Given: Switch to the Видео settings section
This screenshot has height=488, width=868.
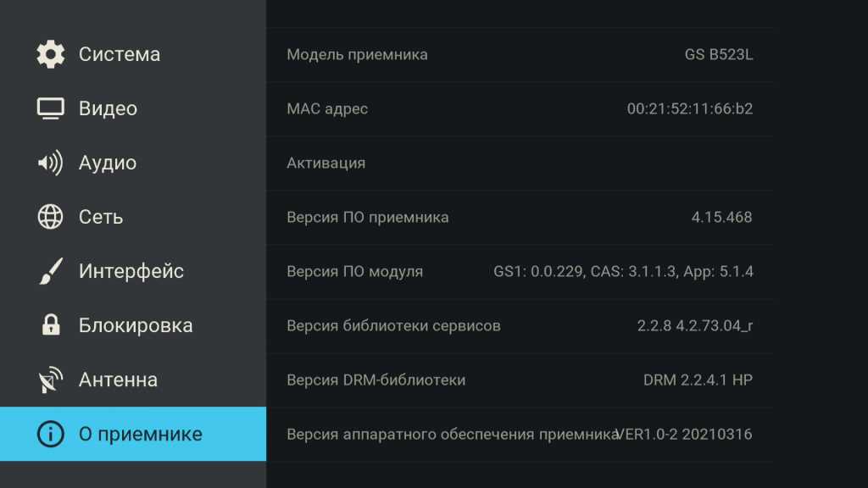Looking at the screenshot, I should pyautogui.click(x=108, y=108).
